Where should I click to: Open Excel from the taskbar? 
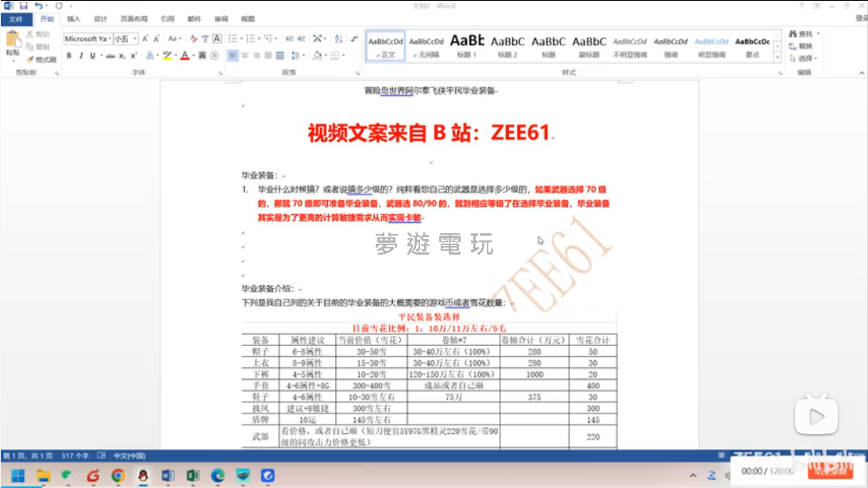pyautogui.click(x=193, y=476)
